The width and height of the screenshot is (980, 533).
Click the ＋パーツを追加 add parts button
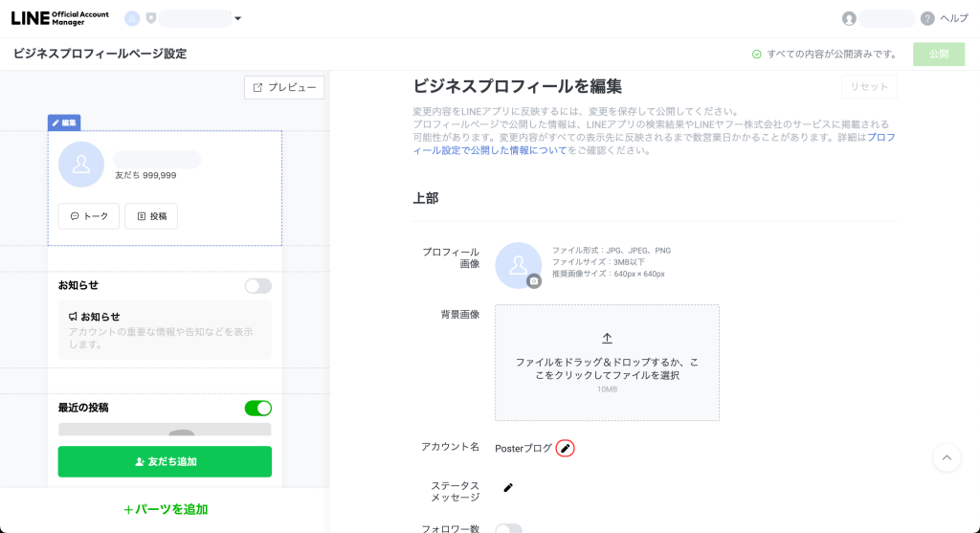click(x=165, y=509)
